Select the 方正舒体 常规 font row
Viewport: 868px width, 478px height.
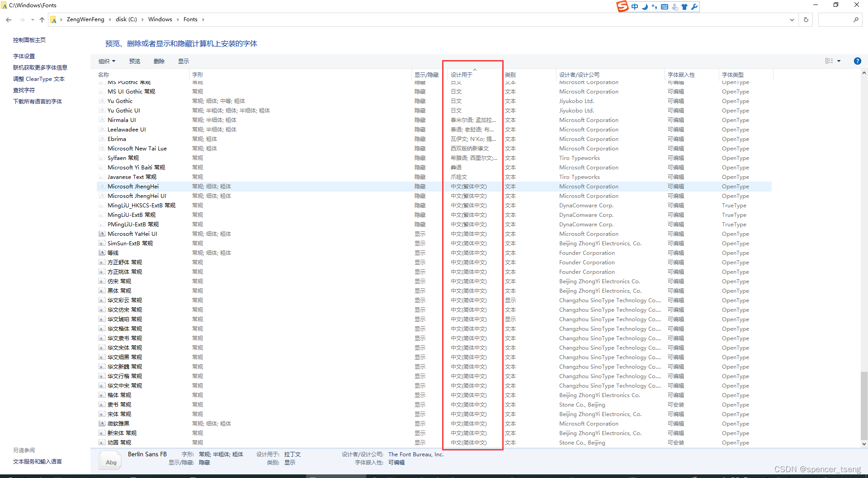coord(434,262)
